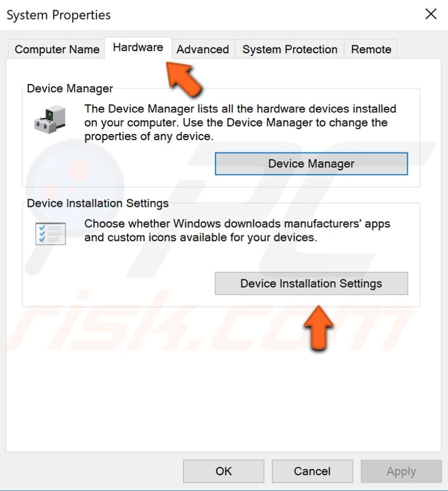This screenshot has height=491, width=448.
Task: Open the Advanced tab
Action: pyautogui.click(x=203, y=49)
